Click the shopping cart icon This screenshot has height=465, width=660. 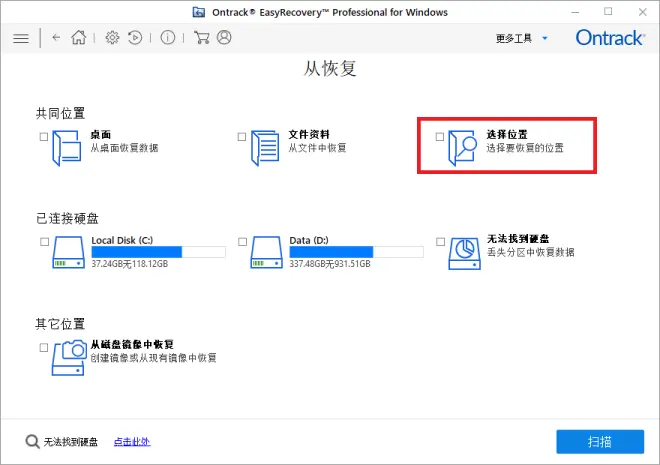[x=202, y=37]
